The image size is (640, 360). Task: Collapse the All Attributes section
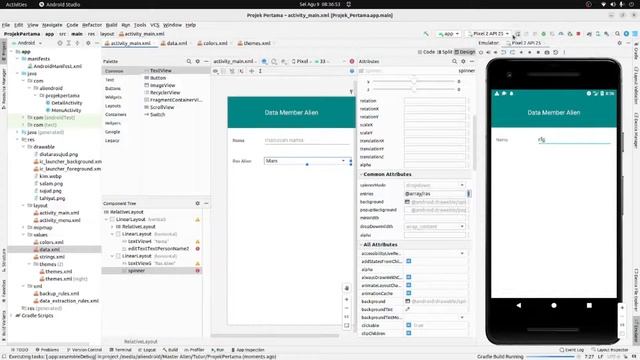pos(362,244)
